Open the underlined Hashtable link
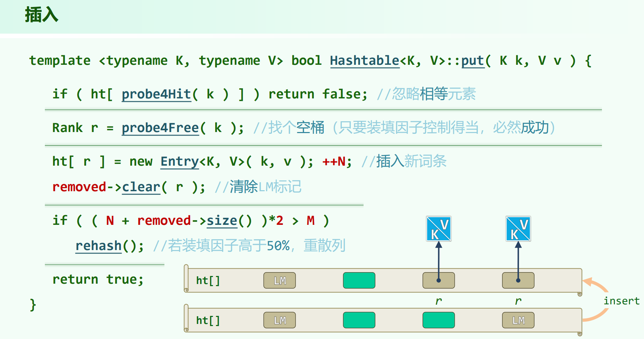This screenshot has width=644, height=339. click(365, 61)
